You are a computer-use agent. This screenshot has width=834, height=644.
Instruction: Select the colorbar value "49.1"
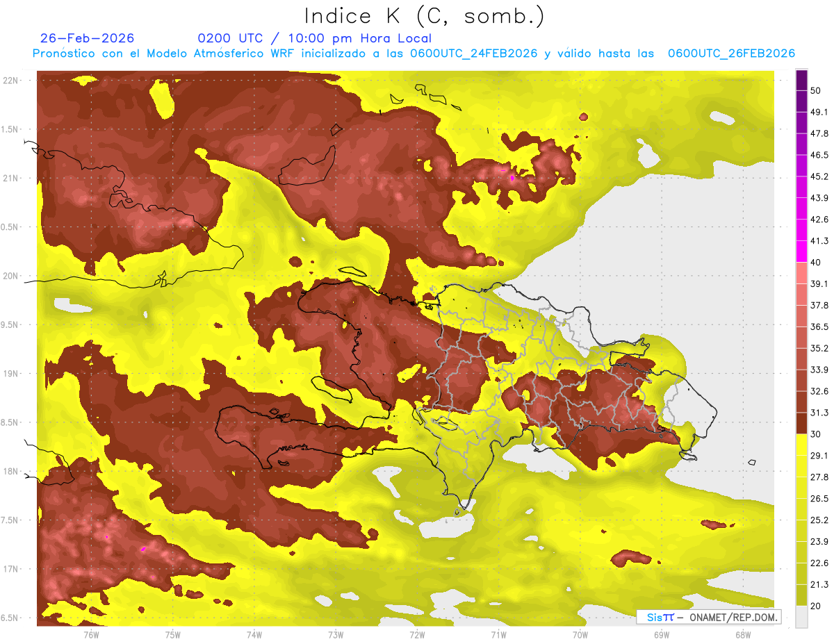pos(819,112)
